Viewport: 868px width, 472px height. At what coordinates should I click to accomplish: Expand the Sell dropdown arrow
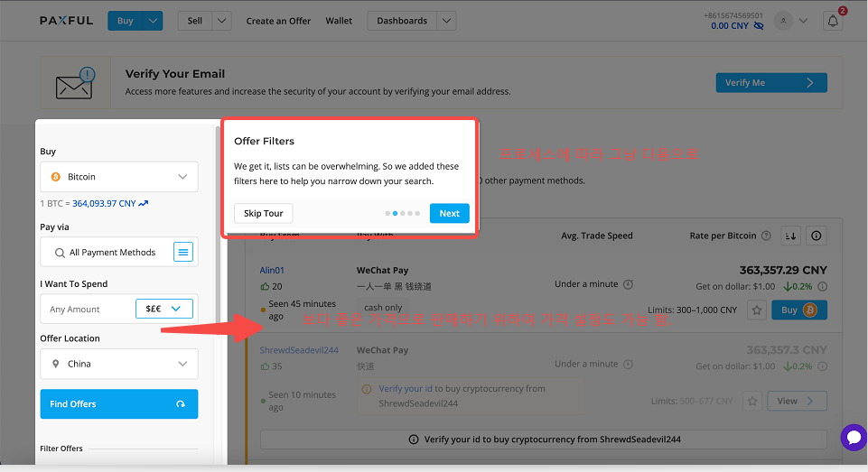221,21
